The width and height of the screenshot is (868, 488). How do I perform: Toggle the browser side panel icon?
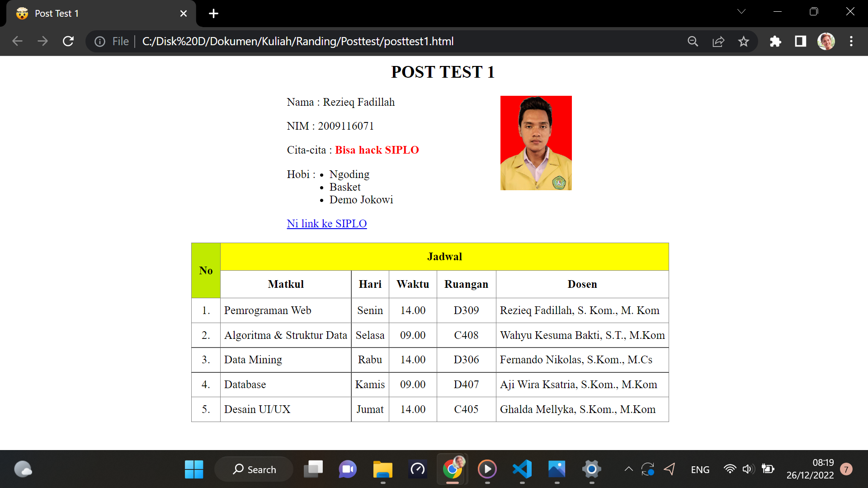[x=800, y=41]
